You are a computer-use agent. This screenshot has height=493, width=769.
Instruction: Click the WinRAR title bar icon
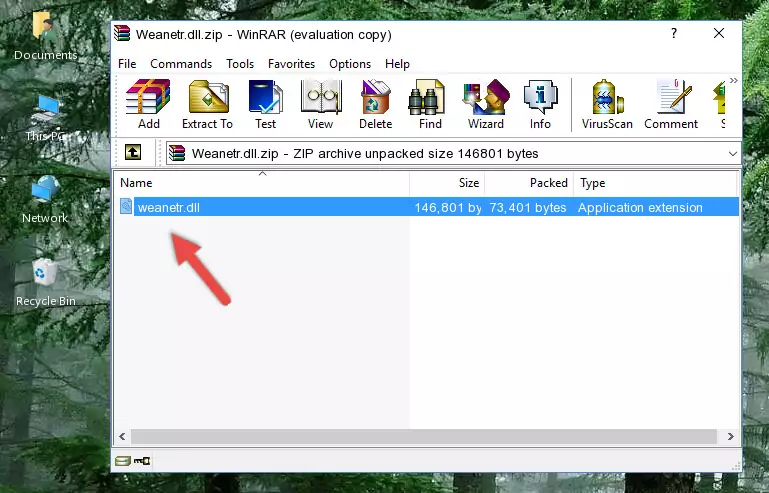click(x=122, y=33)
